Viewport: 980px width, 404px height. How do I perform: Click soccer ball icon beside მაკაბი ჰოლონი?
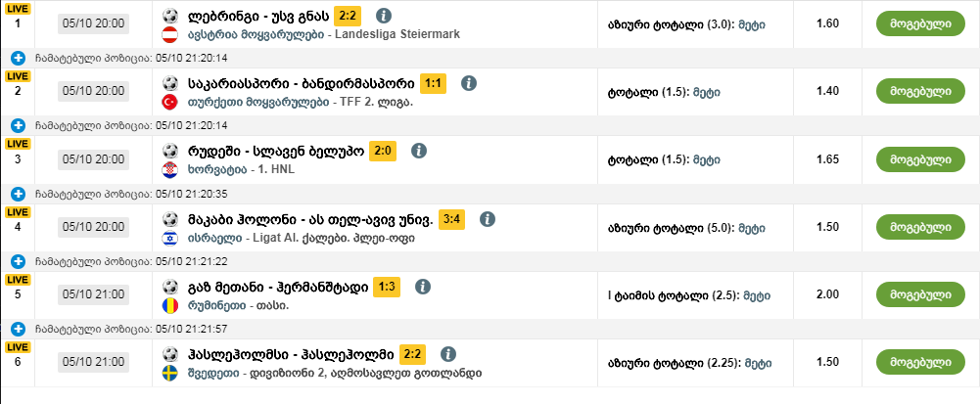[x=169, y=219]
